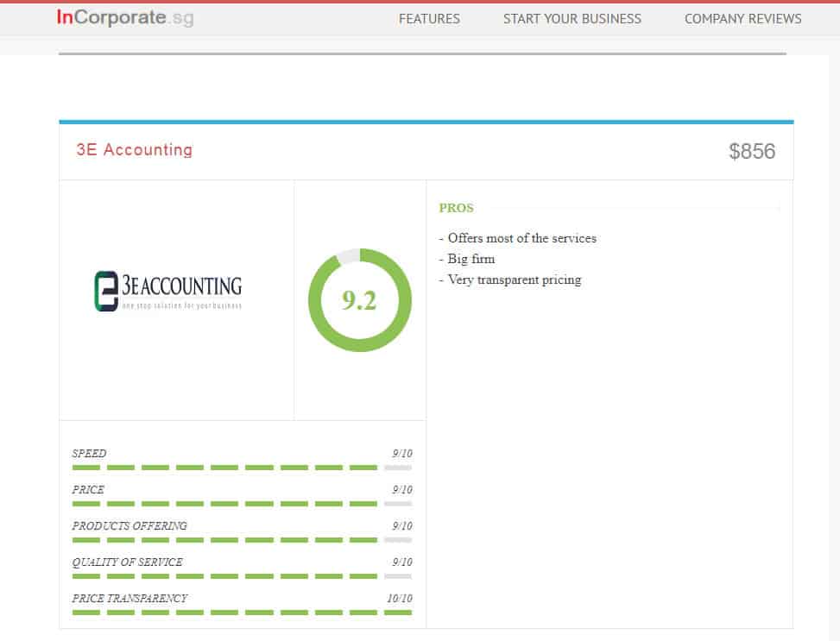Open Company Reviews menu item
The width and height of the screenshot is (840, 641).
(743, 19)
